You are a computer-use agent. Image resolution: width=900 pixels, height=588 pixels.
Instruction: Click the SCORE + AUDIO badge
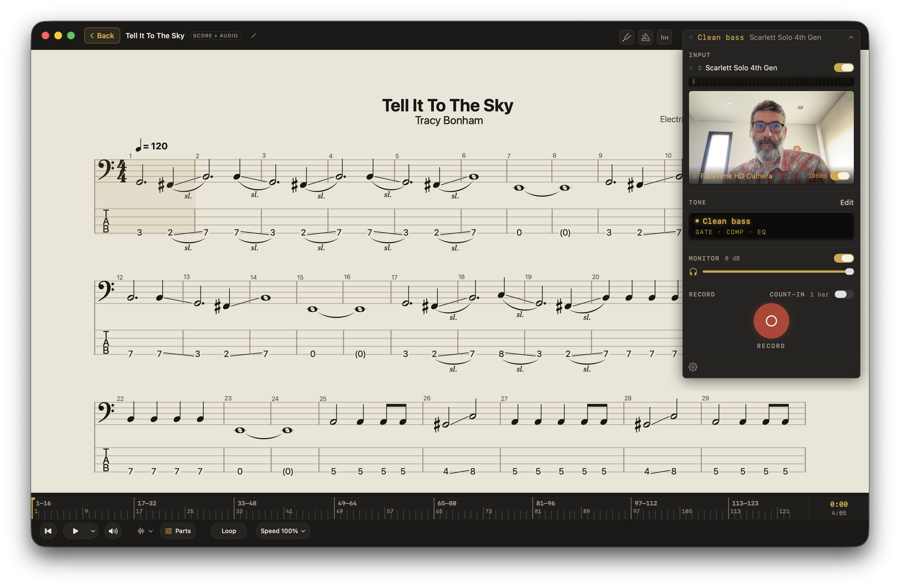[216, 35]
